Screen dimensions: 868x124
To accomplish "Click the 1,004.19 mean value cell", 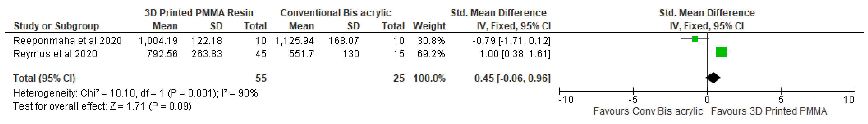I will (158, 41).
